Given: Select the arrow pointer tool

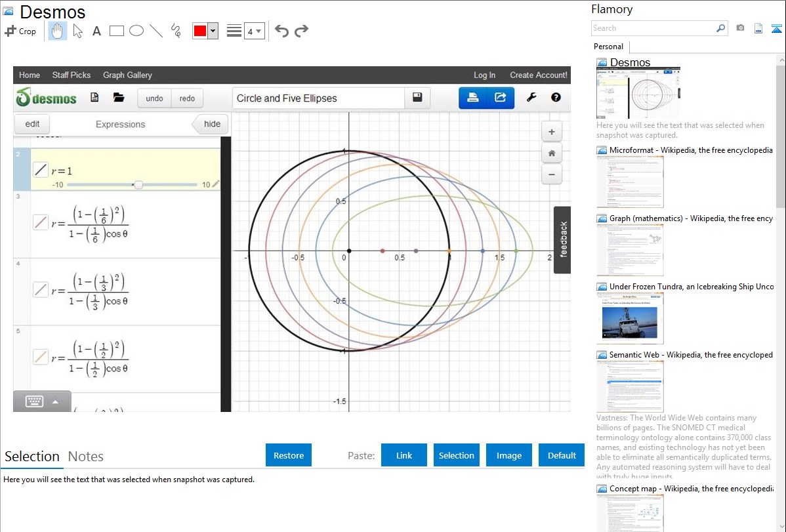Looking at the screenshot, I should click(x=77, y=31).
